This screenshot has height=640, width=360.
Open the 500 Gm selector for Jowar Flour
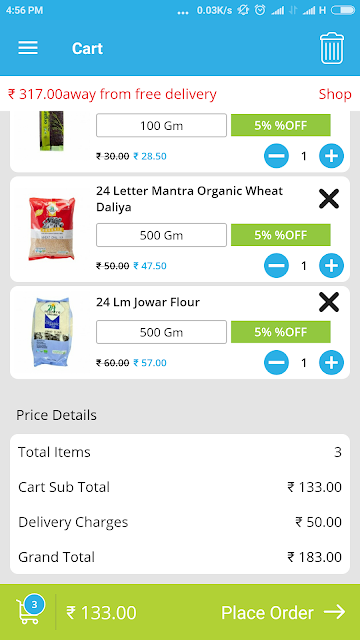coord(161,332)
